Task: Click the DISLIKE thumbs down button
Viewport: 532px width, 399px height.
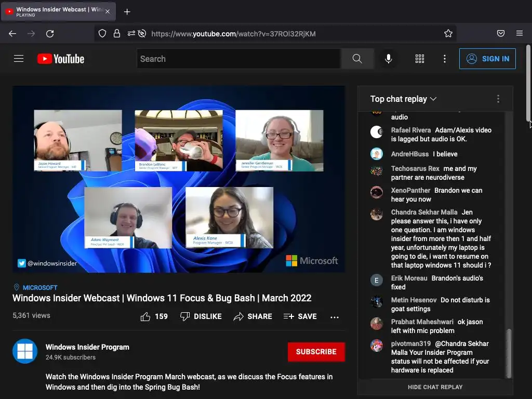Action: click(201, 316)
